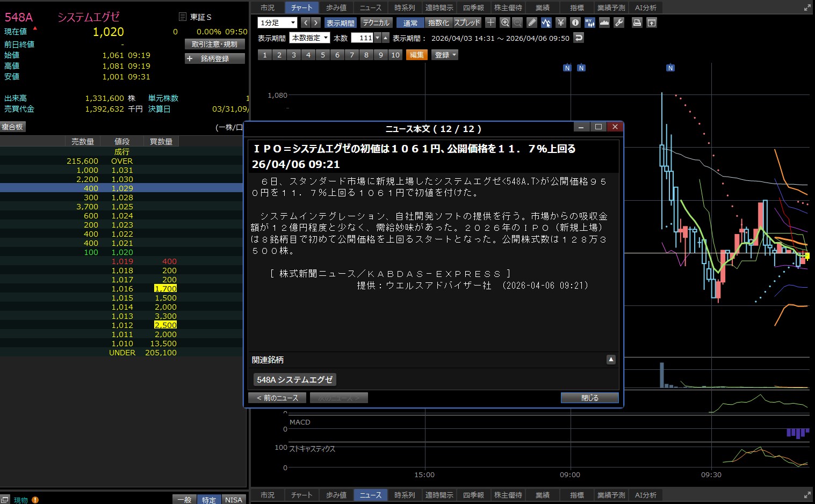815x504 pixels.
Task: Toggle the テクニカル indicator button
Action: pyautogui.click(x=376, y=23)
